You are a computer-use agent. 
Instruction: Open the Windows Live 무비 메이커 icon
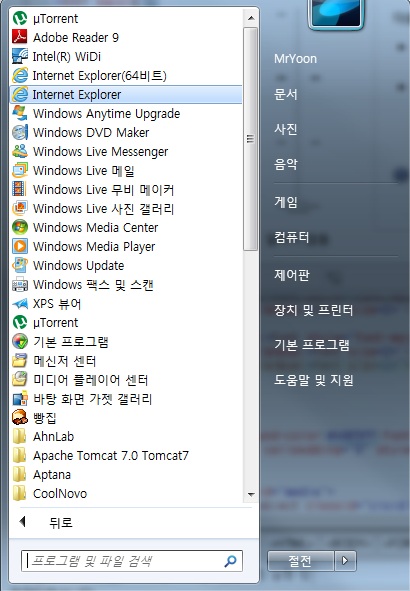coord(20,189)
